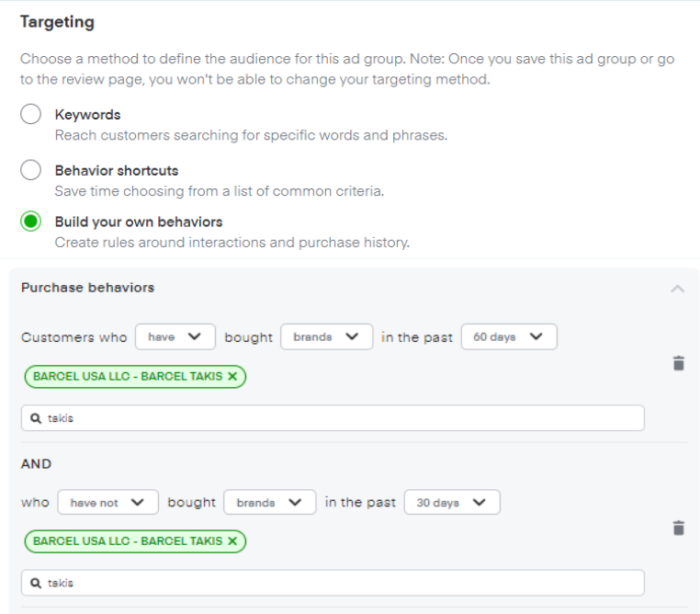This screenshot has height=614, width=700.
Task: Click the brand search field in the 'have' rule
Action: (x=340, y=418)
